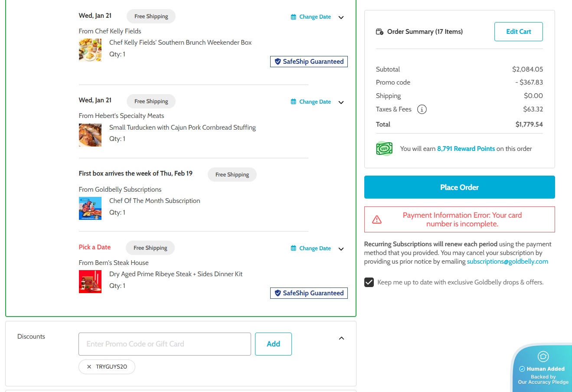Email subscriptions@goldbelly.com link
Viewport: 572px width, 392px height.
(x=507, y=261)
